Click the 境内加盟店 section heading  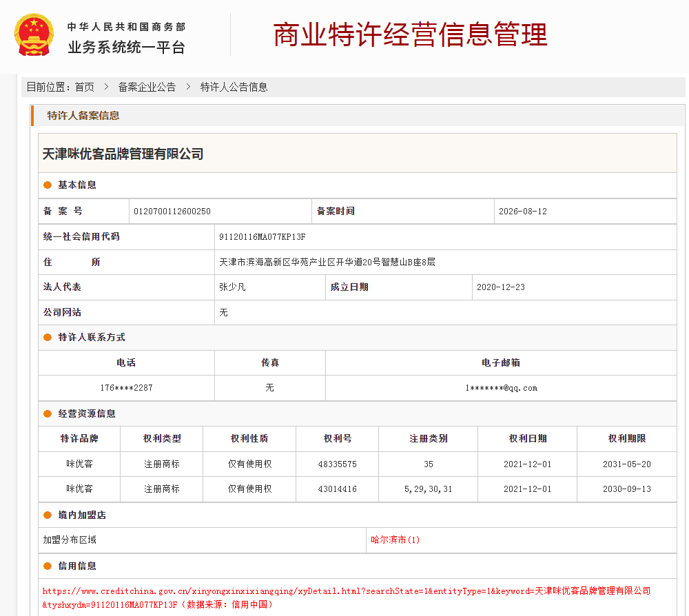[x=82, y=515]
